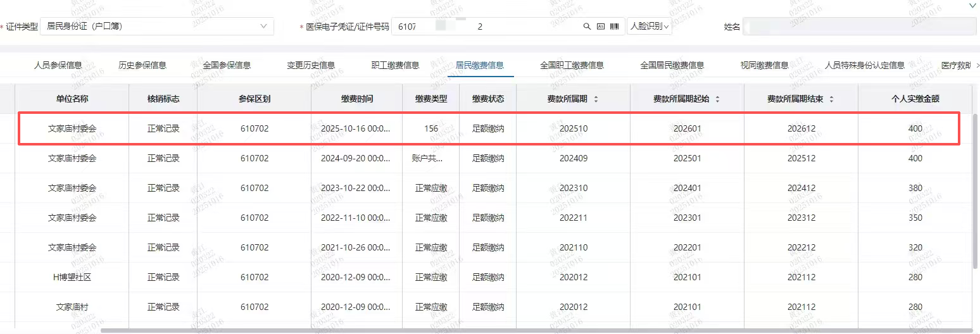Collapse the query panel with top-right chevron

(x=972, y=5)
